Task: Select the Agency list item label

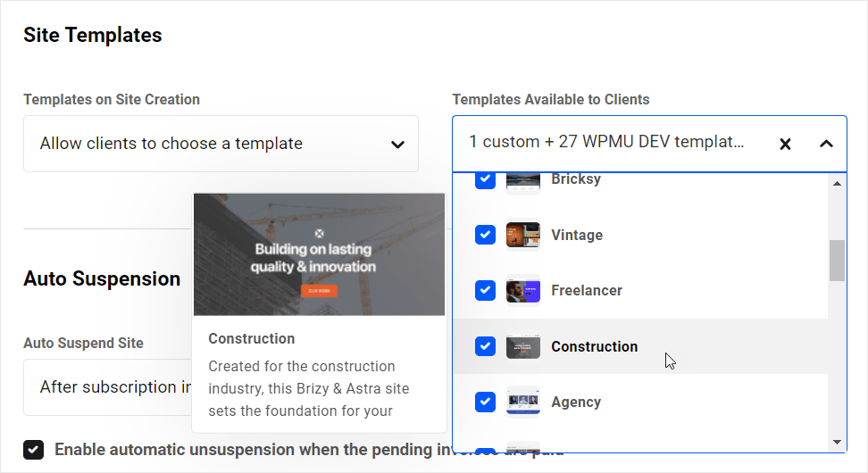Action: [576, 402]
